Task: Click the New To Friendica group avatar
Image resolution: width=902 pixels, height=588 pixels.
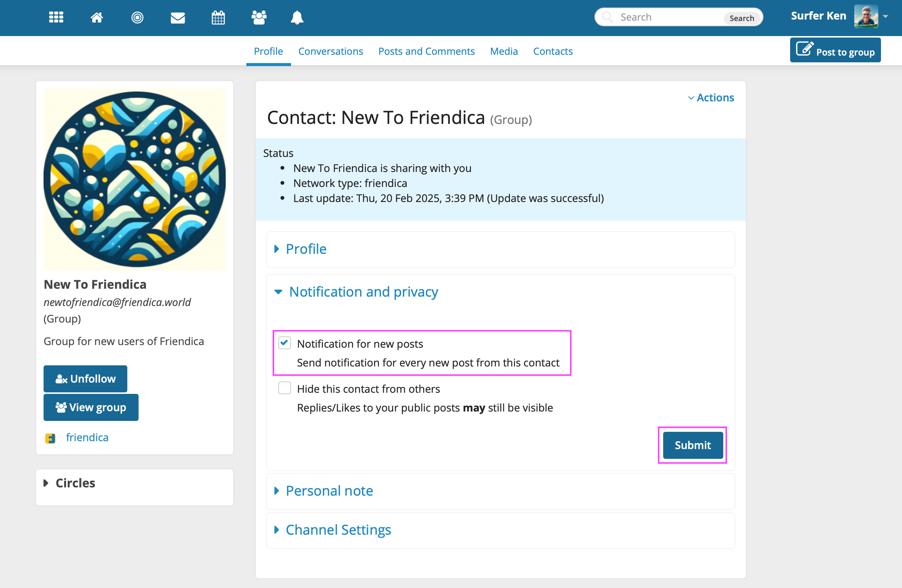Action: pos(134,179)
